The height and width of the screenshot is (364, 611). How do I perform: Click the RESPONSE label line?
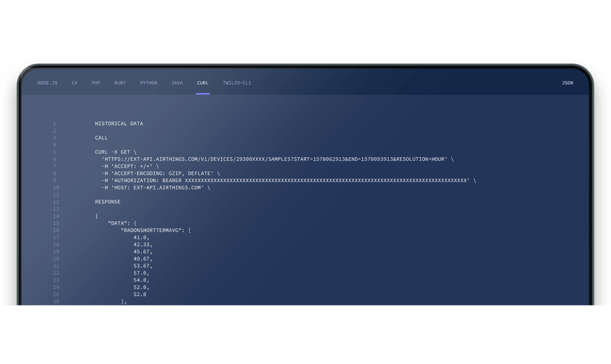click(x=108, y=202)
